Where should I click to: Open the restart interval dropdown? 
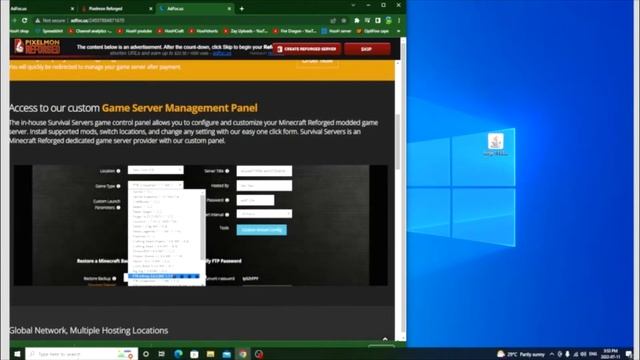(x=264, y=213)
